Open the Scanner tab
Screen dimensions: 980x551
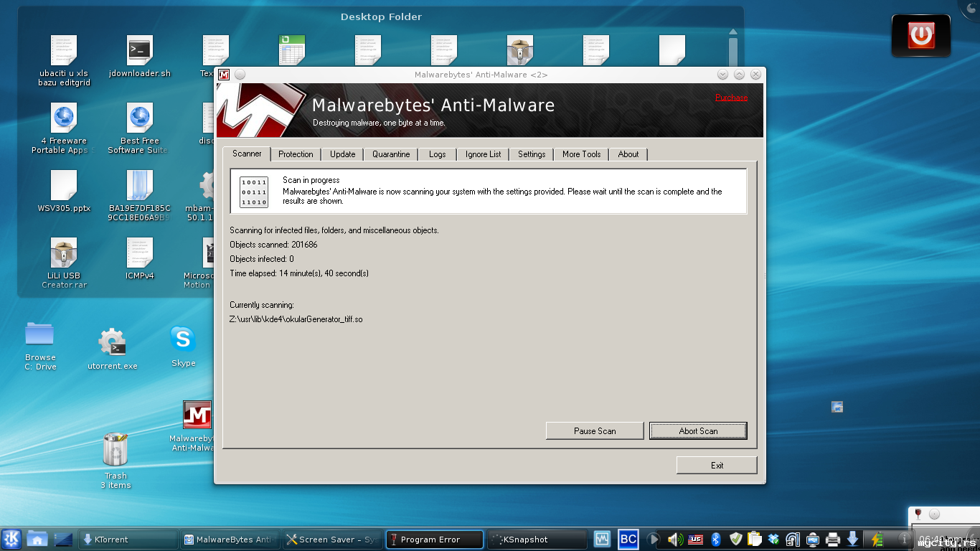(247, 154)
